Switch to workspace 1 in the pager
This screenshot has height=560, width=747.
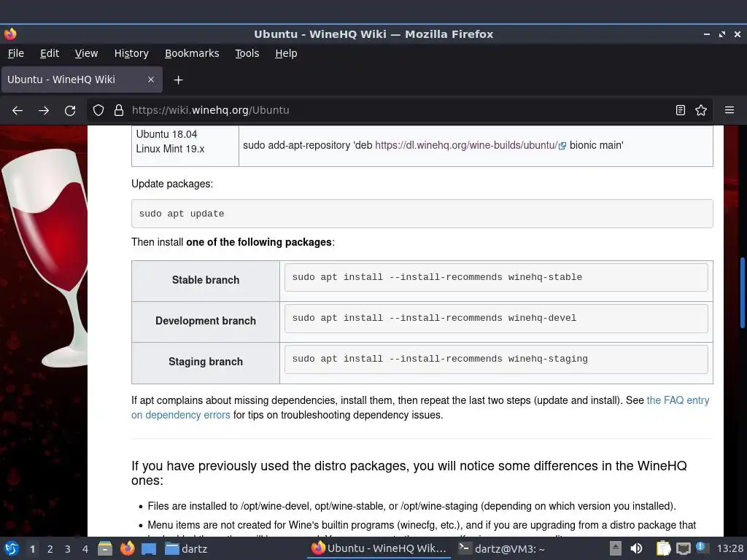(x=32, y=549)
